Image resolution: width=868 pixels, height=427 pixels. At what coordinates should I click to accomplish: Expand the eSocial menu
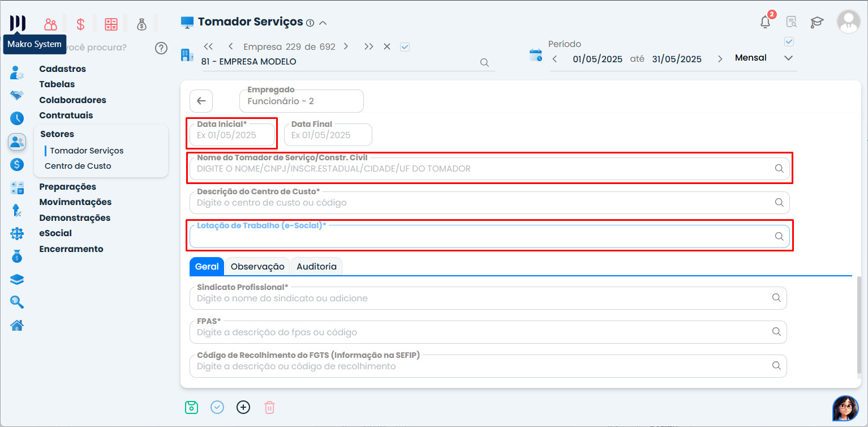[55, 233]
